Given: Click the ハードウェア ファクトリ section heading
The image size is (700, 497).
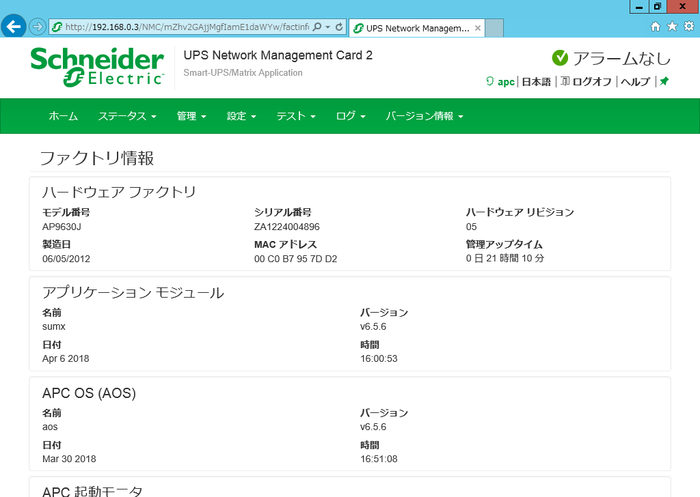Looking at the screenshot, I should pos(119,192).
